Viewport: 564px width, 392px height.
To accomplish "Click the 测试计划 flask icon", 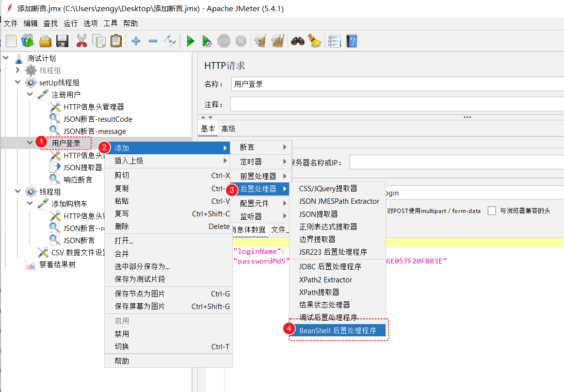I will click(19, 58).
